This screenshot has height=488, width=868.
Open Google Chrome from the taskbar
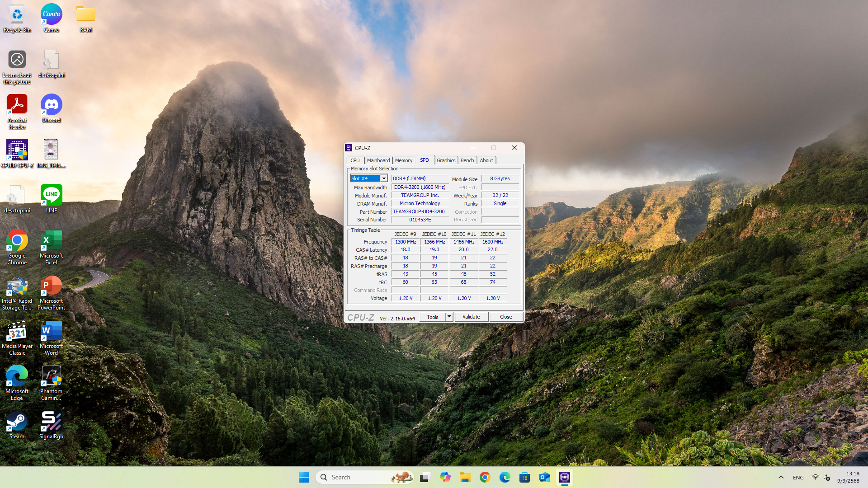coord(485,477)
